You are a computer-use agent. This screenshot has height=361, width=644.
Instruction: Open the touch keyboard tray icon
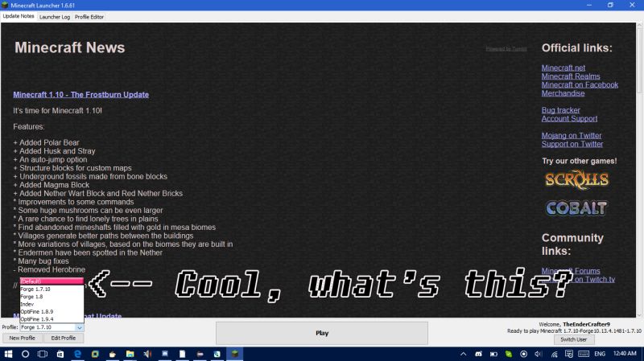click(584, 354)
